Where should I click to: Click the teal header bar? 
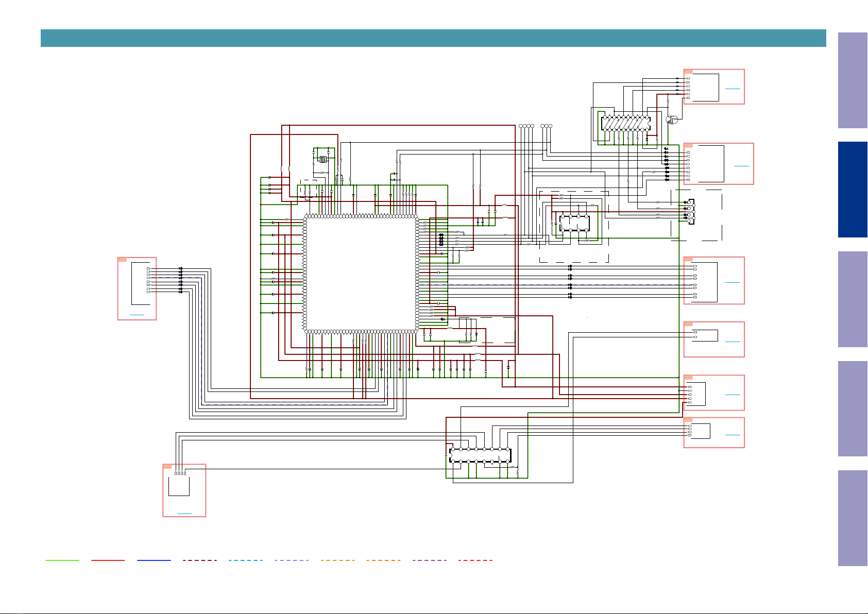(x=433, y=38)
